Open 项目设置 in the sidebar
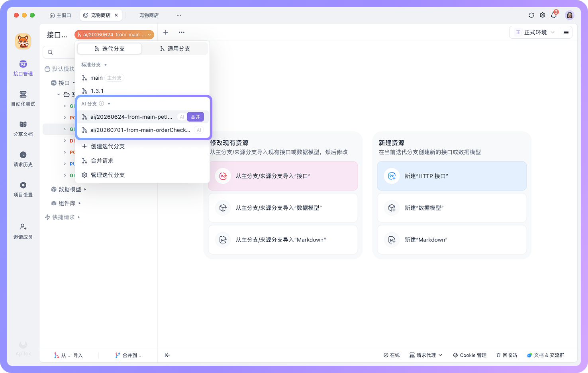The width and height of the screenshot is (588, 373). [23, 189]
